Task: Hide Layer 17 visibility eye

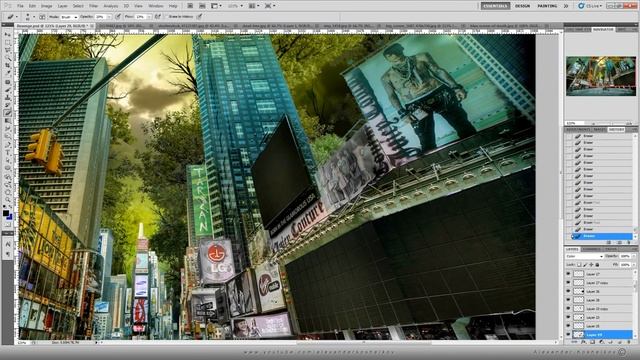Action: [568, 274]
